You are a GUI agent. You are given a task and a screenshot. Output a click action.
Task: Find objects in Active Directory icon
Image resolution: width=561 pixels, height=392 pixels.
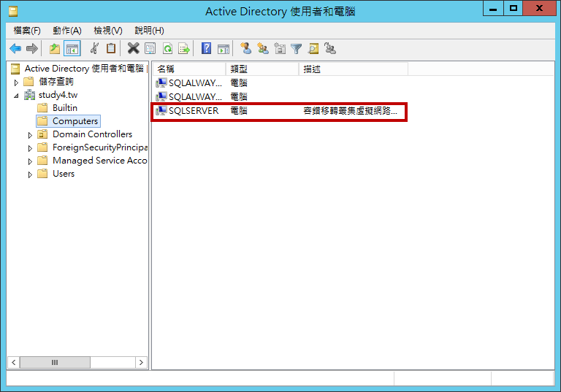pyautogui.click(x=313, y=48)
